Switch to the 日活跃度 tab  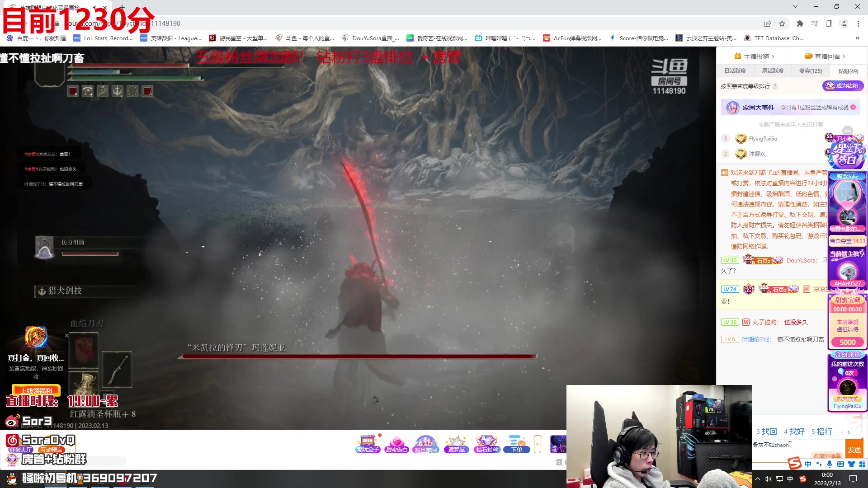pos(735,71)
